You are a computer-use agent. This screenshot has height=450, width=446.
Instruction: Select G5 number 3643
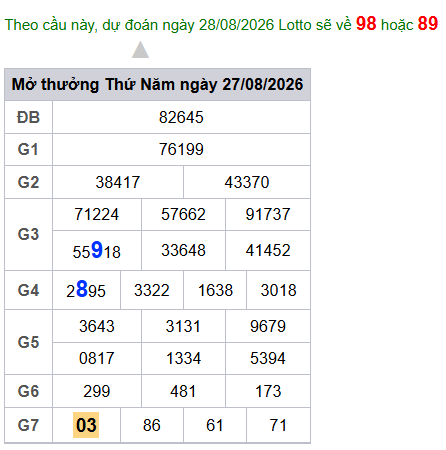(x=97, y=326)
